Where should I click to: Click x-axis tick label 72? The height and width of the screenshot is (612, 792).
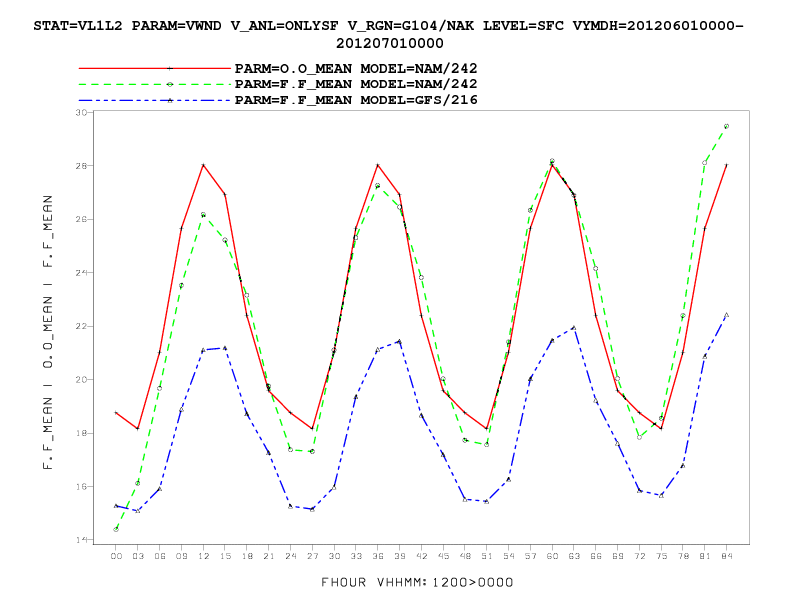pyautogui.click(x=639, y=556)
